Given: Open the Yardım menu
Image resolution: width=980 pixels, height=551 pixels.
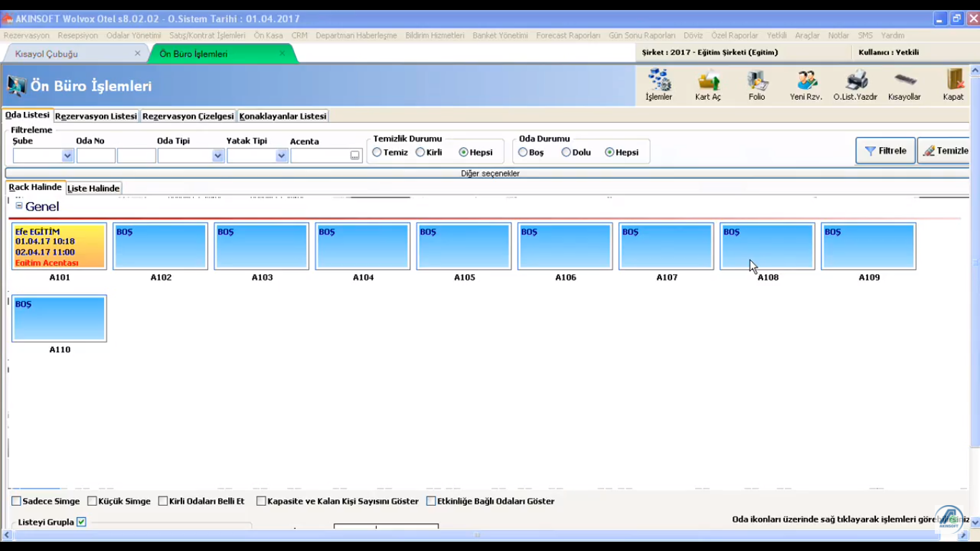Looking at the screenshot, I should coord(892,35).
